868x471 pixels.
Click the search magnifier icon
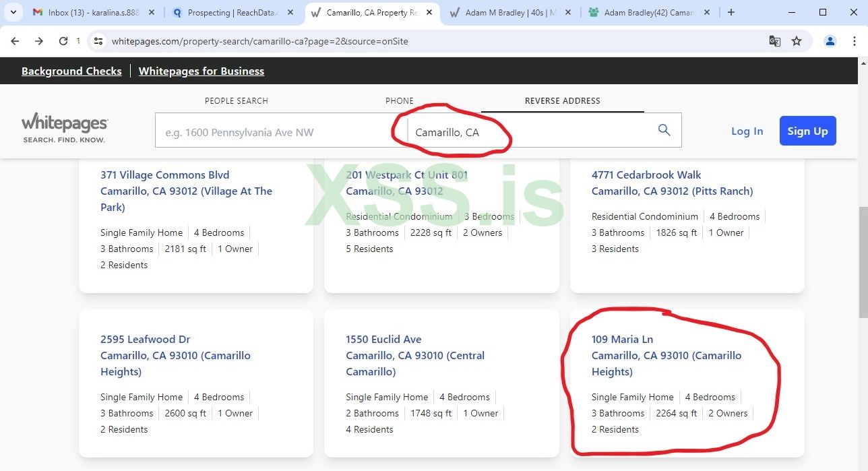pos(664,130)
